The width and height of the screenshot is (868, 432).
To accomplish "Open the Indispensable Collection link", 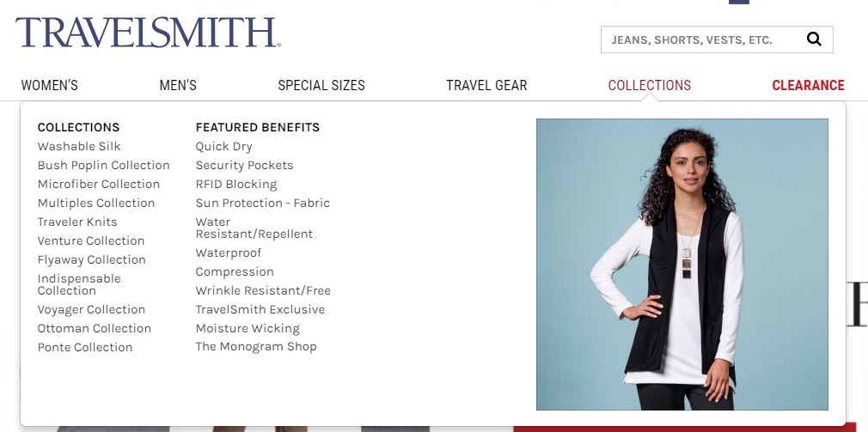I will 79,284.
